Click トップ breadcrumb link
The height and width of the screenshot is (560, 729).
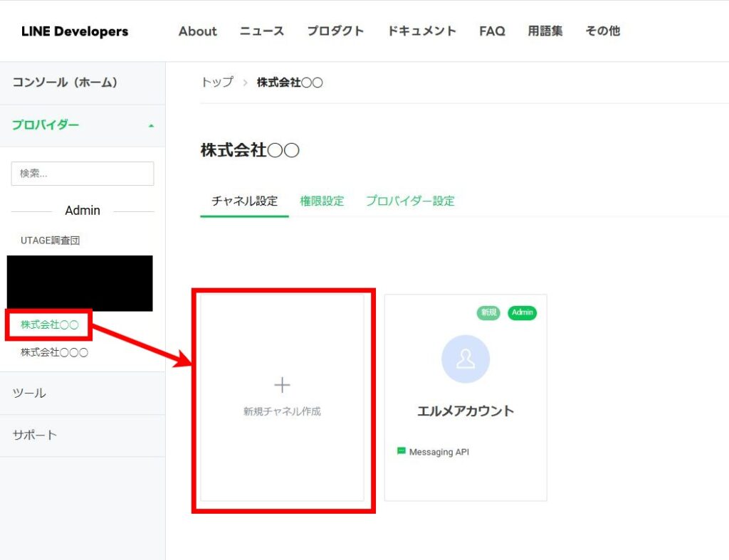tap(217, 83)
